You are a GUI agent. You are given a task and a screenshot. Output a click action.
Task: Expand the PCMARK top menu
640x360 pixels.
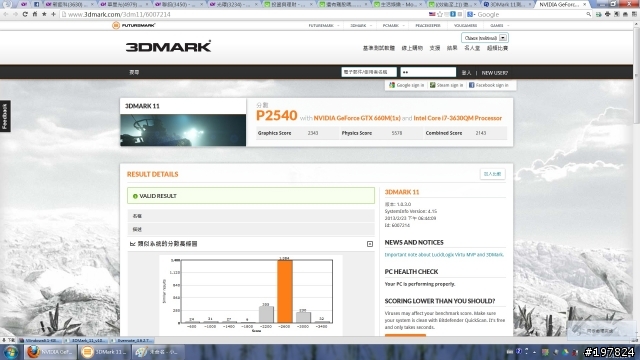pyautogui.click(x=393, y=25)
